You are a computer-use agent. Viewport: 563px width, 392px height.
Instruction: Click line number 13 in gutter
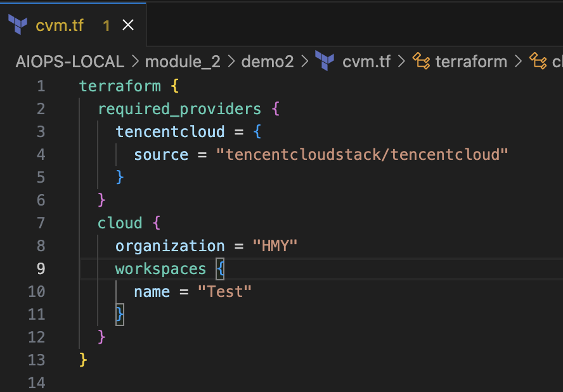click(37, 360)
